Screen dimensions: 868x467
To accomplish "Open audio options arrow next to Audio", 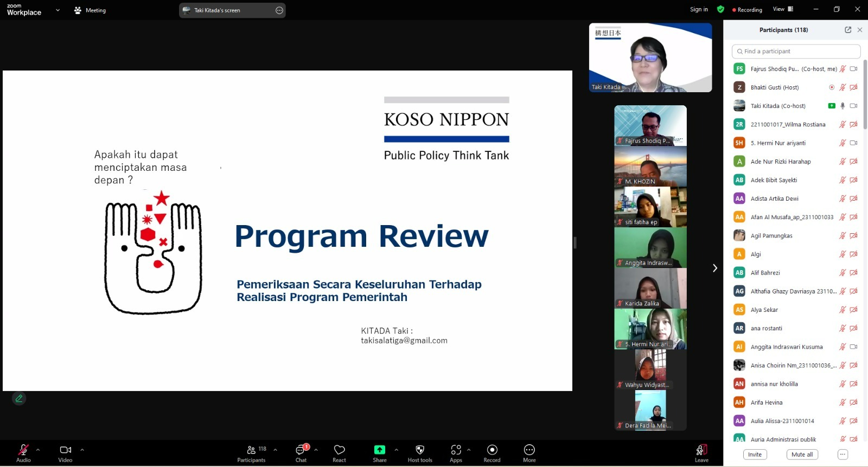I will [38, 450].
